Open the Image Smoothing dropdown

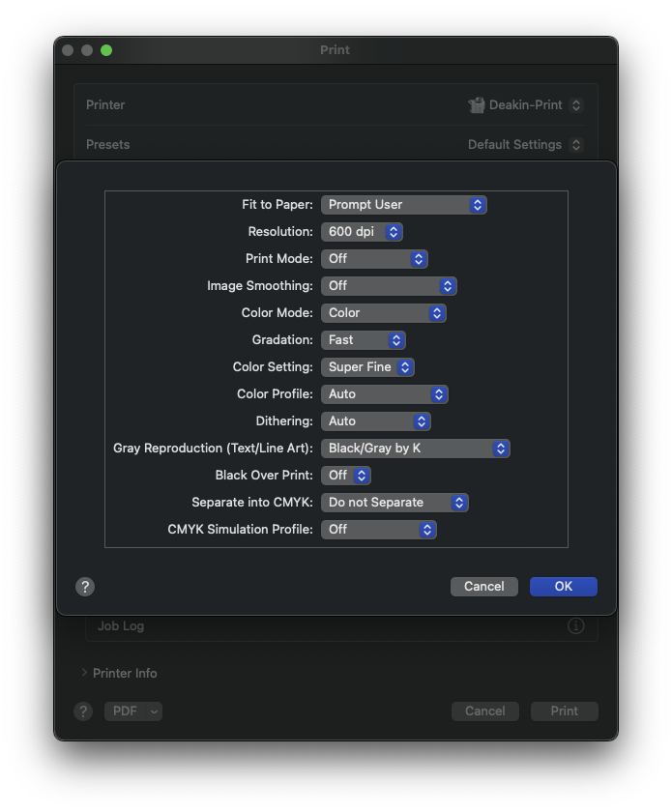click(389, 285)
